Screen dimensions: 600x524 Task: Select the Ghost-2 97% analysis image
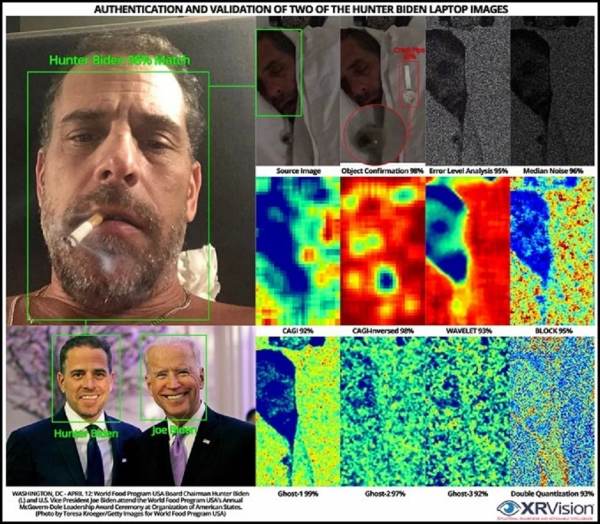pos(382,407)
